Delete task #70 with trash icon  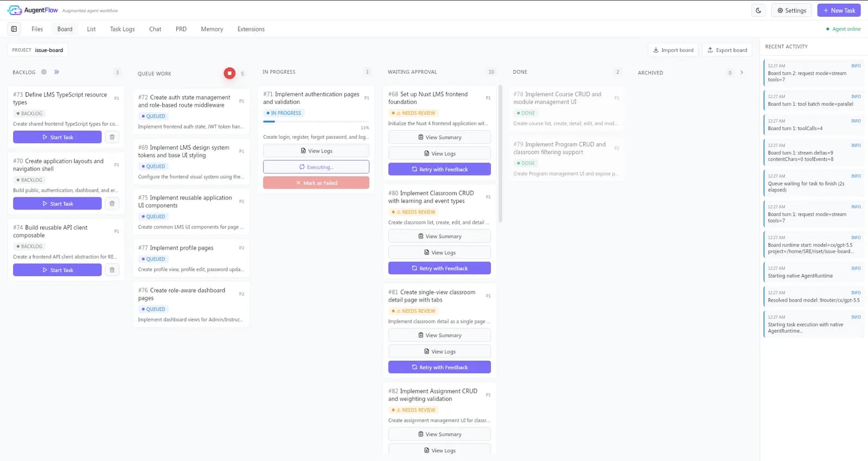[112, 203]
